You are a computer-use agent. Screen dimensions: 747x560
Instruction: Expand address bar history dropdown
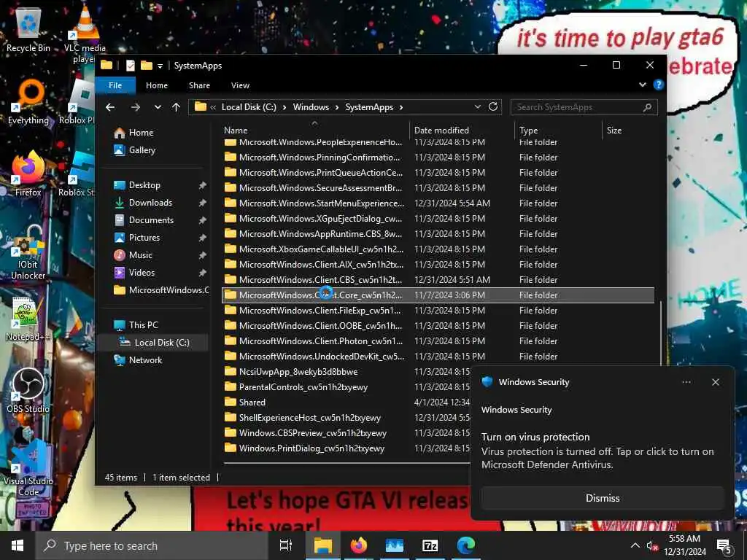pyautogui.click(x=477, y=107)
